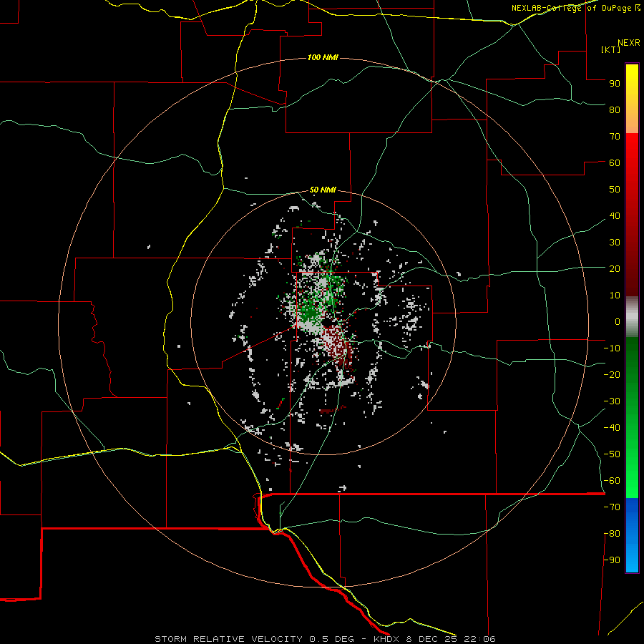Image resolution: width=644 pixels, height=644 pixels.
Task: Click the positive legend value "40"
Action: pyautogui.click(x=615, y=215)
